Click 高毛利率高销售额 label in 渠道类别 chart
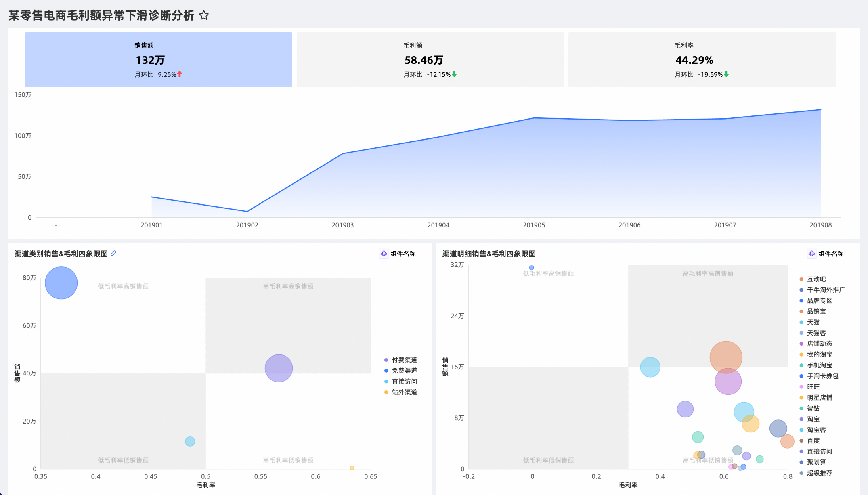The height and width of the screenshot is (495, 868). pos(288,286)
